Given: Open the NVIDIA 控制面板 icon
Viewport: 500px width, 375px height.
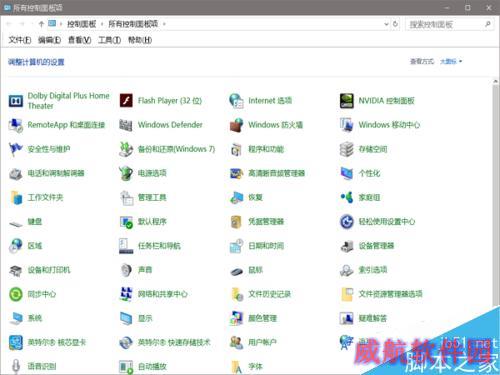Looking at the screenshot, I should pos(347,101).
